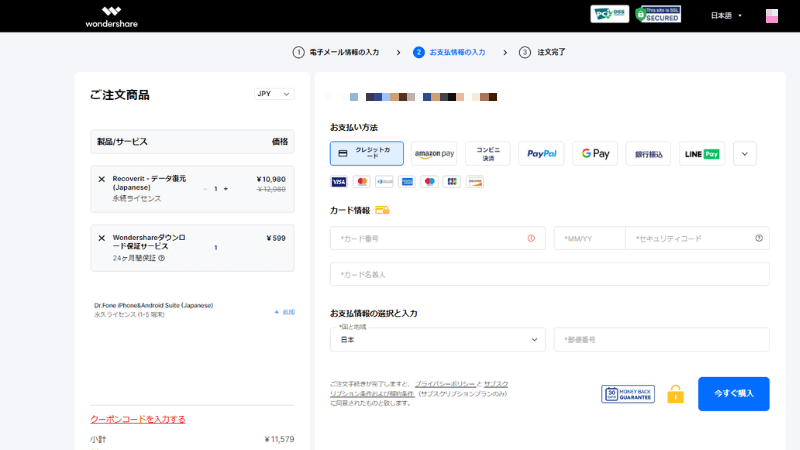This screenshot has width=800, height=450.
Task: Click the カード名義人 input field
Action: (x=549, y=274)
